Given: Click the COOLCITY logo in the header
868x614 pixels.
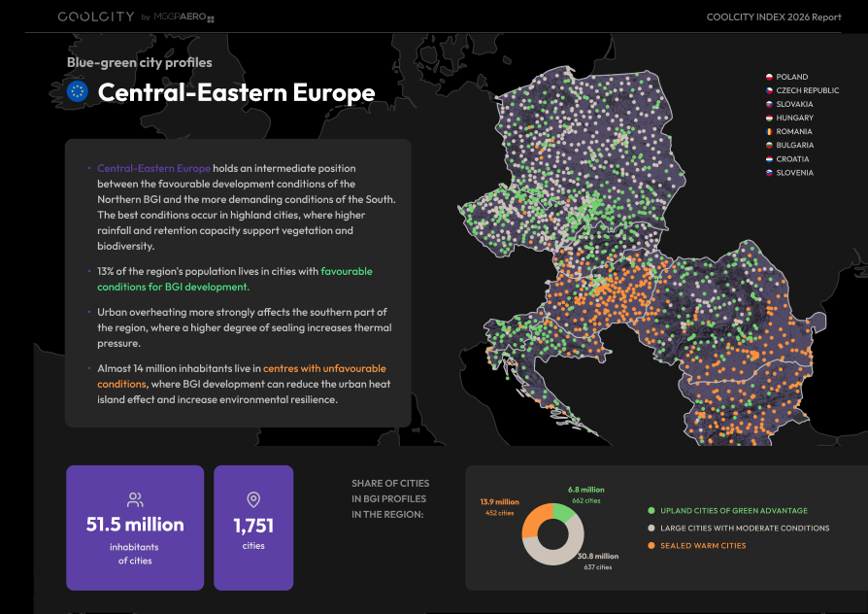Looking at the screenshot, I should click(96, 17).
